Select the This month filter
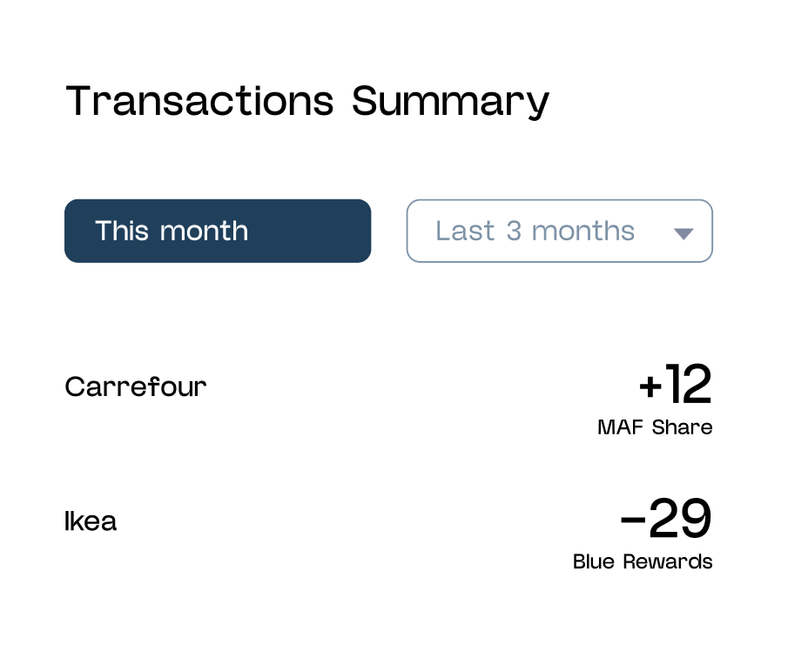This screenshot has height=672, width=808. (x=218, y=231)
